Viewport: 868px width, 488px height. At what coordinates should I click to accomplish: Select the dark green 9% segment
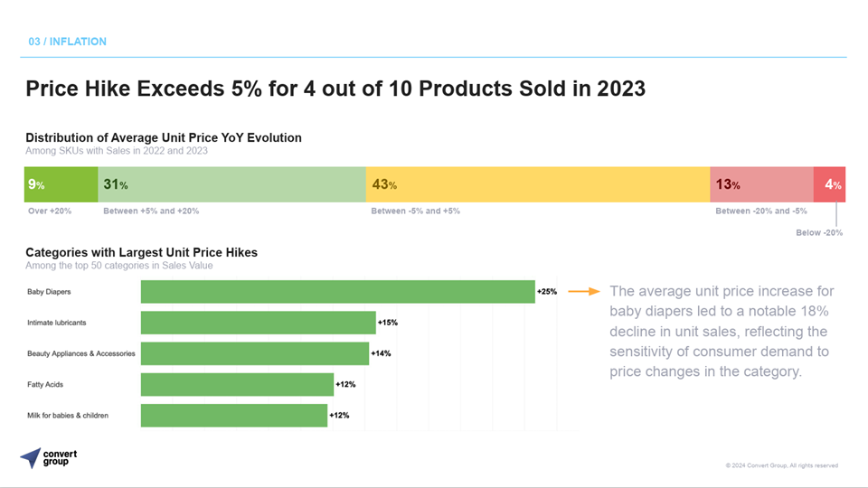pos(61,184)
